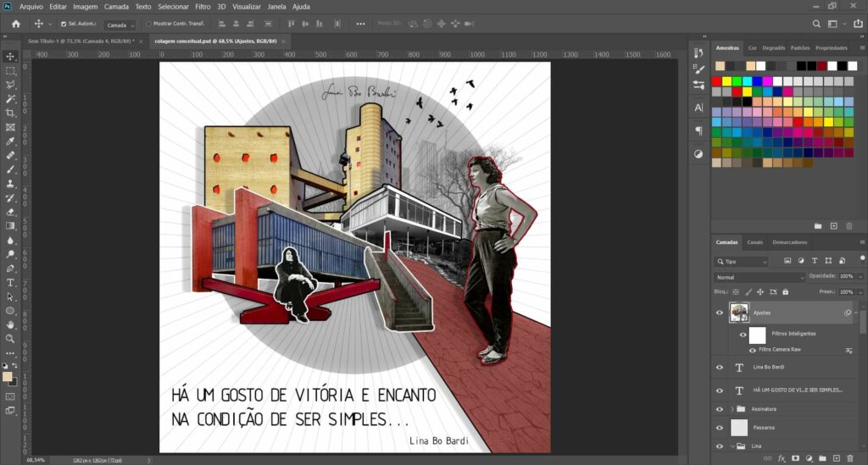868x465 pixels.
Task: Toggle visibility of the Lina group
Action: (x=720, y=446)
